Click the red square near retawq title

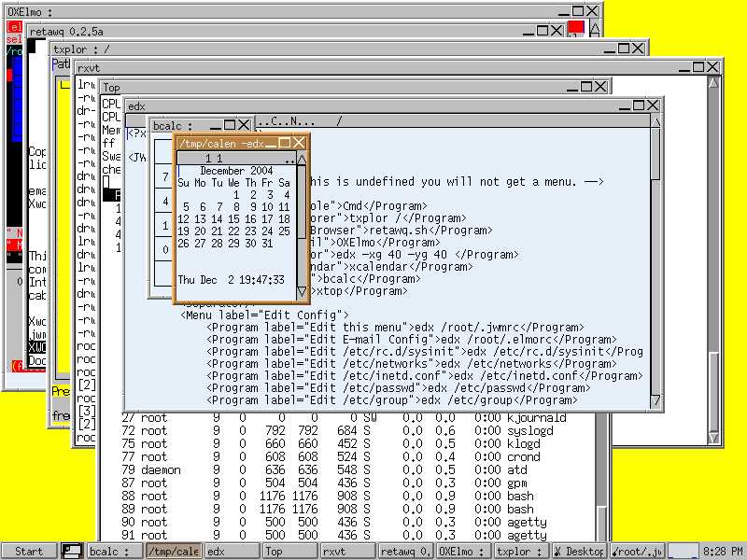coord(575,29)
